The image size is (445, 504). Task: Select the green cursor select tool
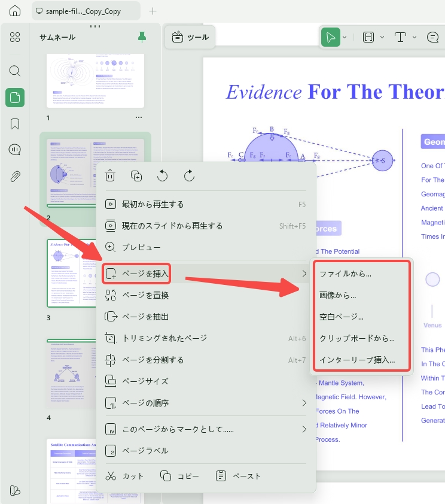pos(331,37)
